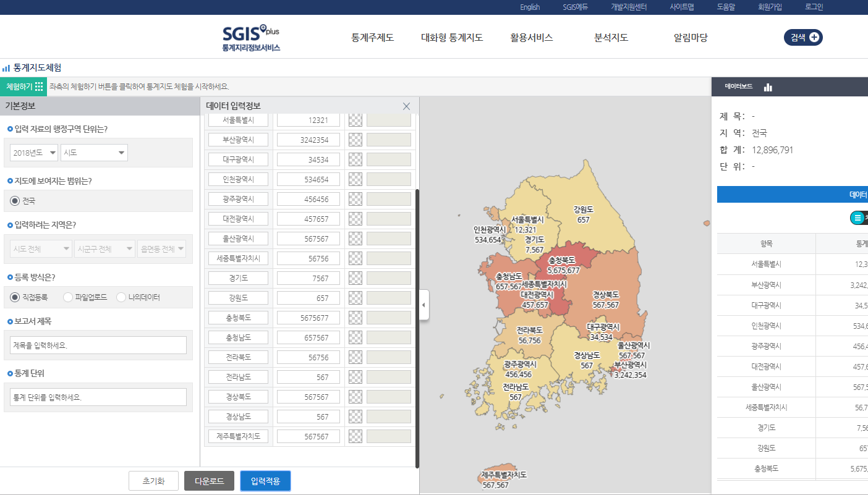Image resolution: width=868 pixels, height=495 pixels.
Task: Choose the 파일업로드 registration method
Action: (67, 298)
